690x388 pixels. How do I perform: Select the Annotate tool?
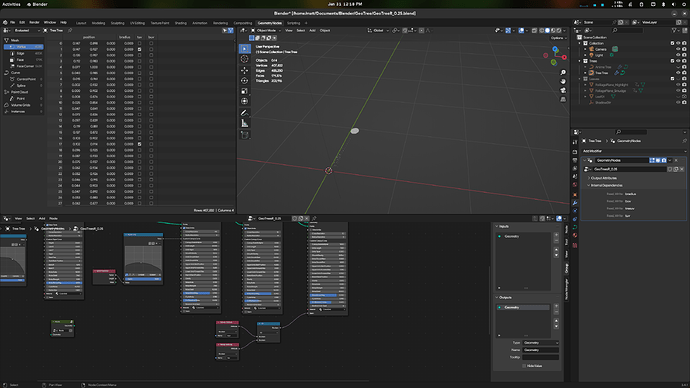tap(245, 113)
